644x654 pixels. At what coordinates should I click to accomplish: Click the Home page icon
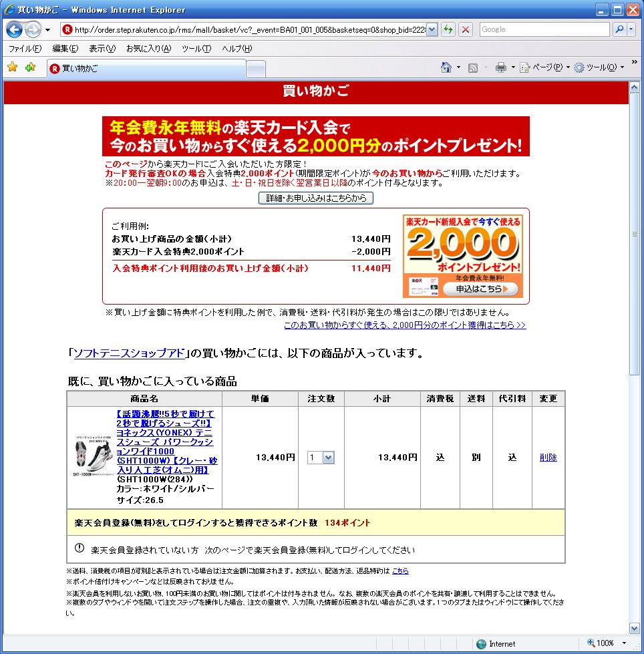coord(446,67)
